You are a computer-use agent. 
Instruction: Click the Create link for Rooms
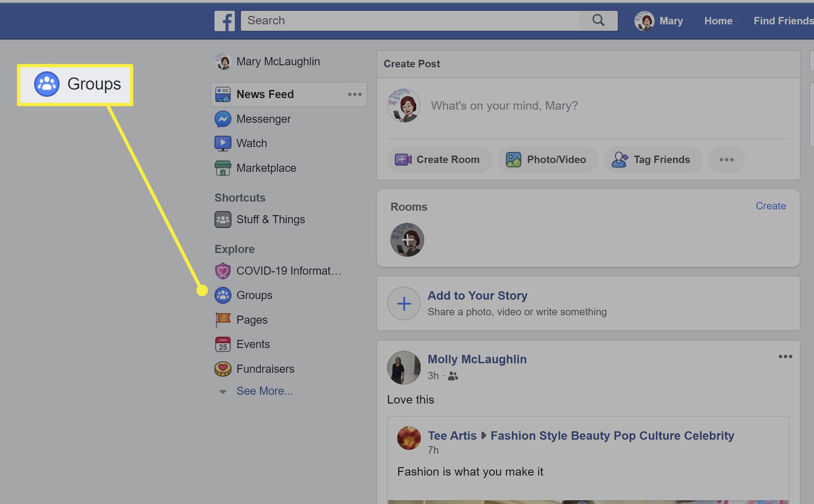pos(771,206)
